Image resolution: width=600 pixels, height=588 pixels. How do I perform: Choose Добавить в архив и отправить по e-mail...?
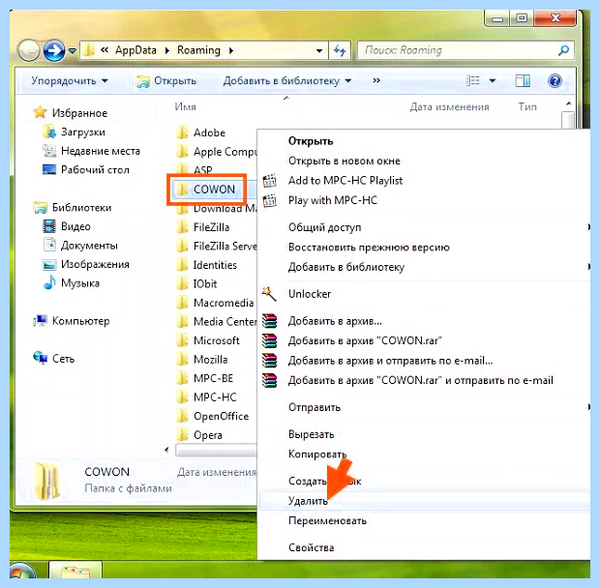424,360
